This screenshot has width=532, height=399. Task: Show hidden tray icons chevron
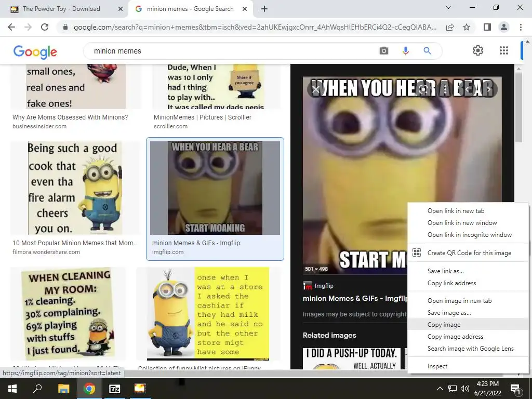[x=440, y=389]
